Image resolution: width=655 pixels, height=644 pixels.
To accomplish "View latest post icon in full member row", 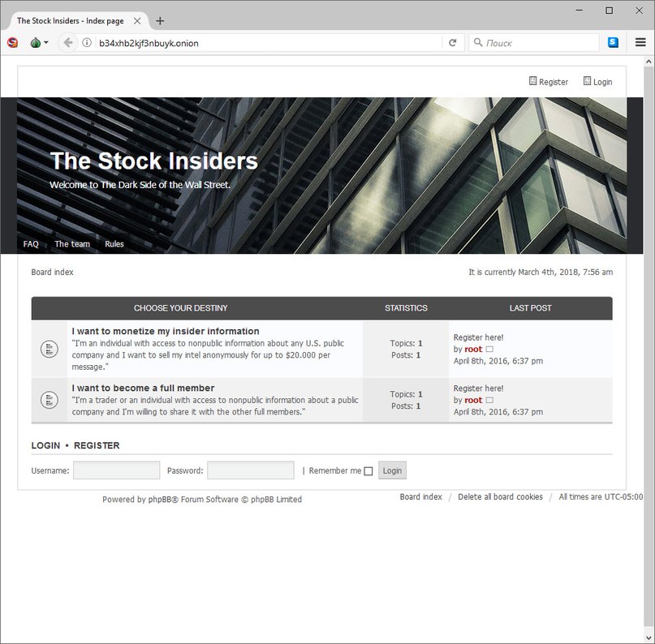I will (x=489, y=400).
